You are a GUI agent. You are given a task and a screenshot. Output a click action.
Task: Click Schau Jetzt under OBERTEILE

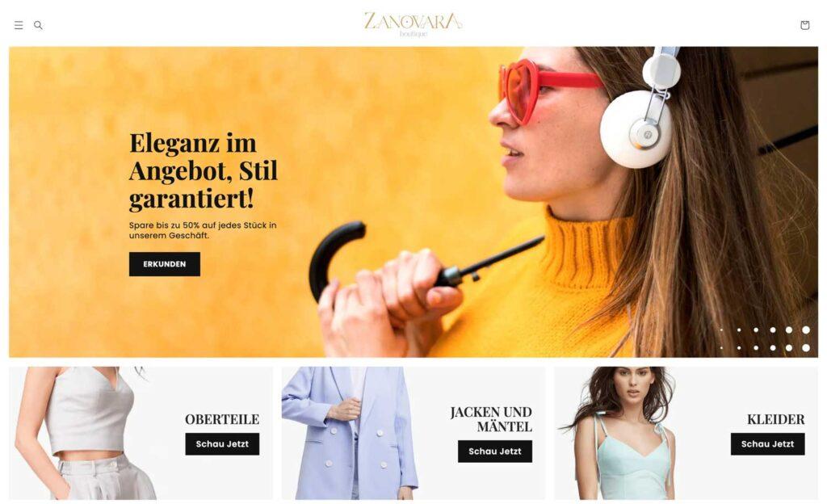coord(222,444)
